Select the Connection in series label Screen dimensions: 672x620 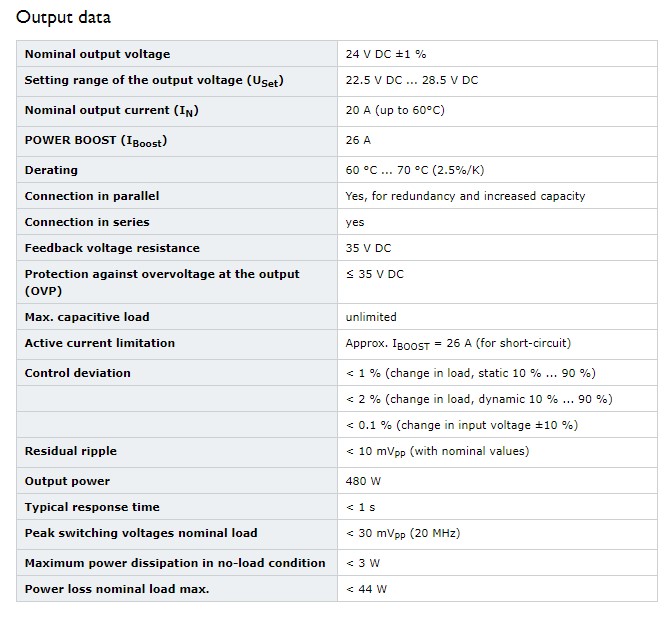87,222
